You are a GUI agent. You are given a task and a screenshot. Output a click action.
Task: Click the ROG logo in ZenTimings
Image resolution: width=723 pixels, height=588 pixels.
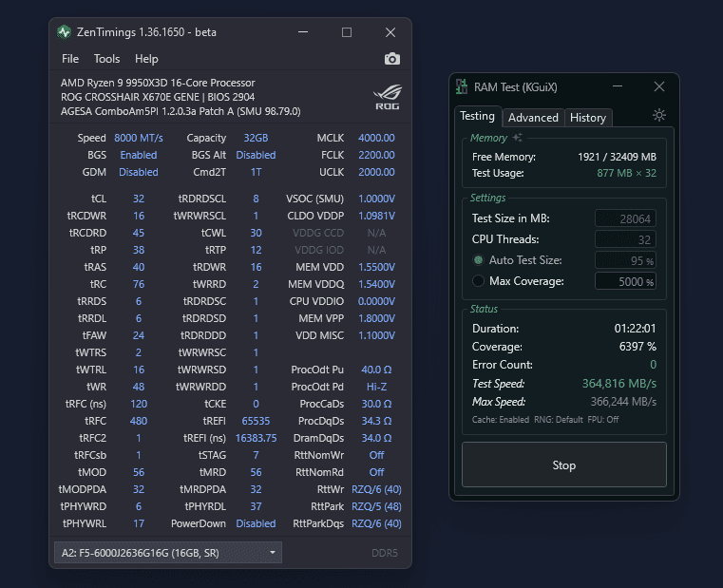coord(387,97)
